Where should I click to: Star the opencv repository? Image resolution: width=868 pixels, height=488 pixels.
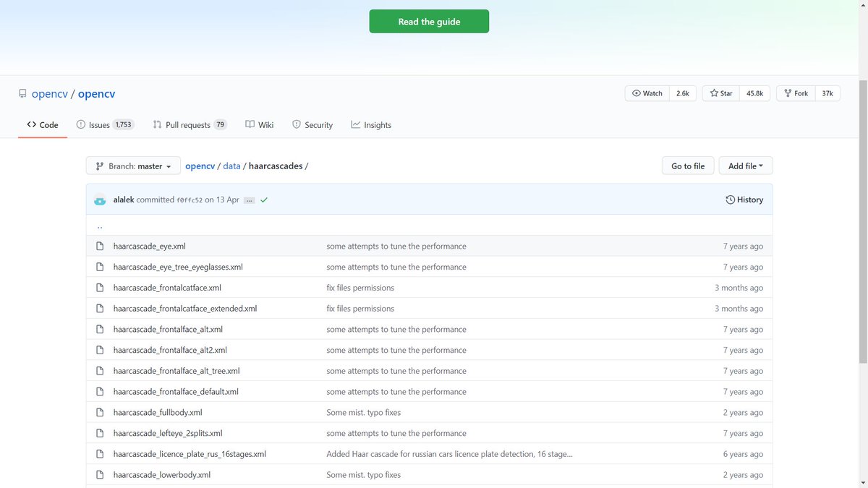pos(721,93)
